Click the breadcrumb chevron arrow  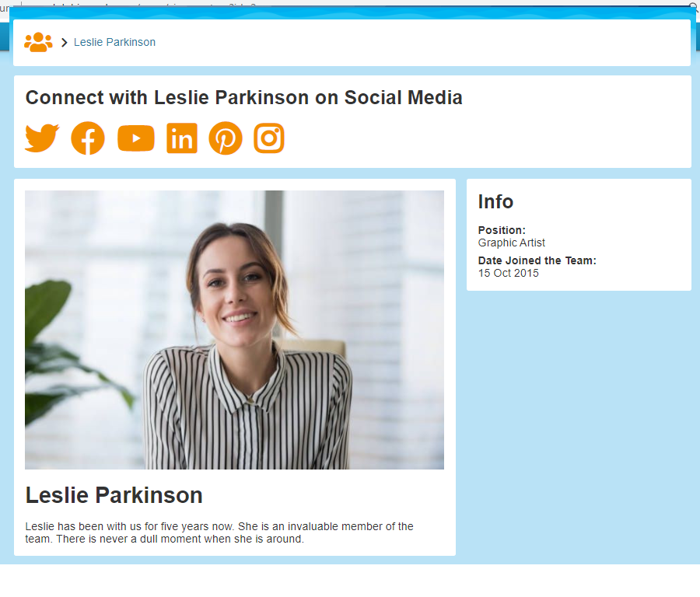point(64,43)
